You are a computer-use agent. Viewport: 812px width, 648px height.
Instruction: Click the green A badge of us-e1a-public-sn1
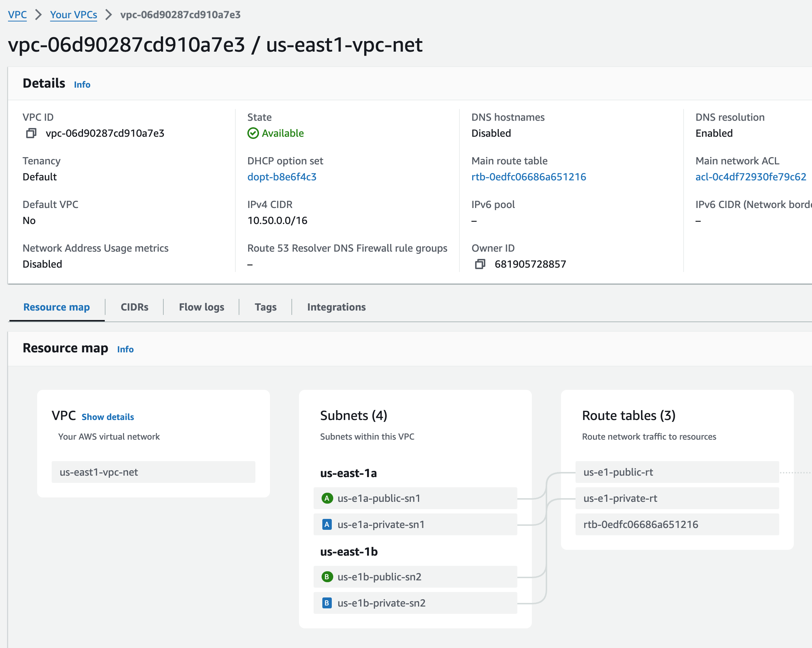point(327,498)
